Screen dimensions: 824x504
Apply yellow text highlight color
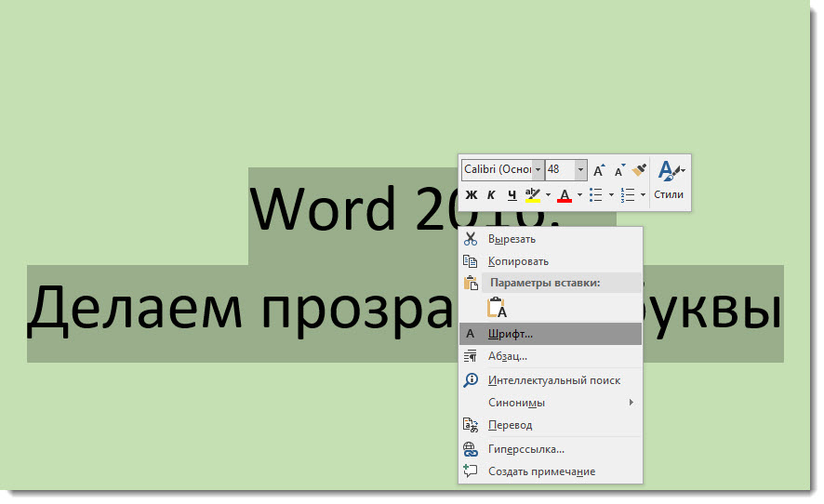[x=532, y=195]
